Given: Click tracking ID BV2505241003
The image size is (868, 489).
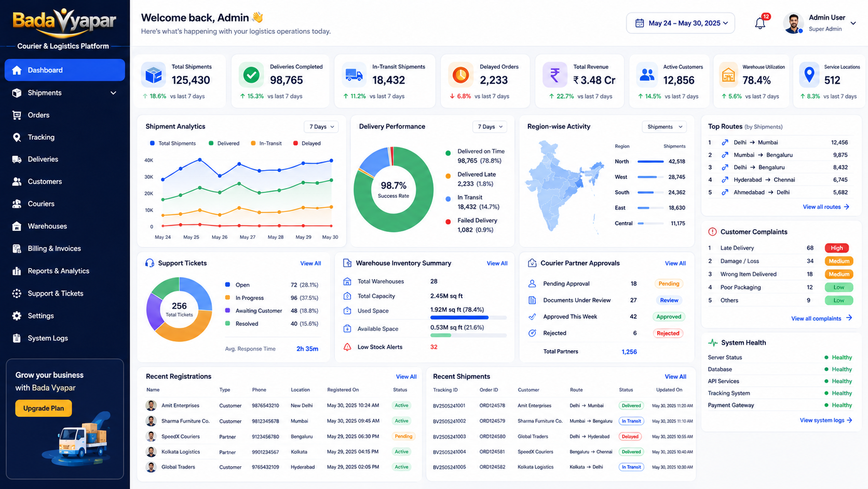Looking at the screenshot, I should pyautogui.click(x=449, y=437).
